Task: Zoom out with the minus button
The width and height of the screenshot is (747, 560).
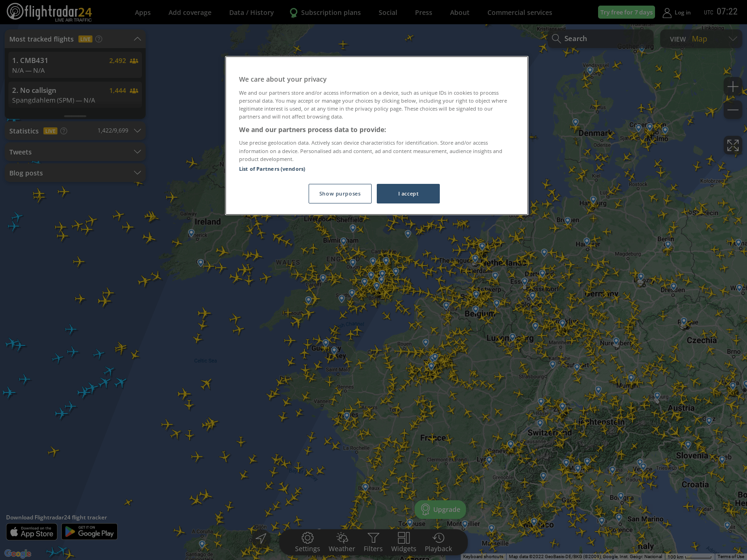Action: 733,110
